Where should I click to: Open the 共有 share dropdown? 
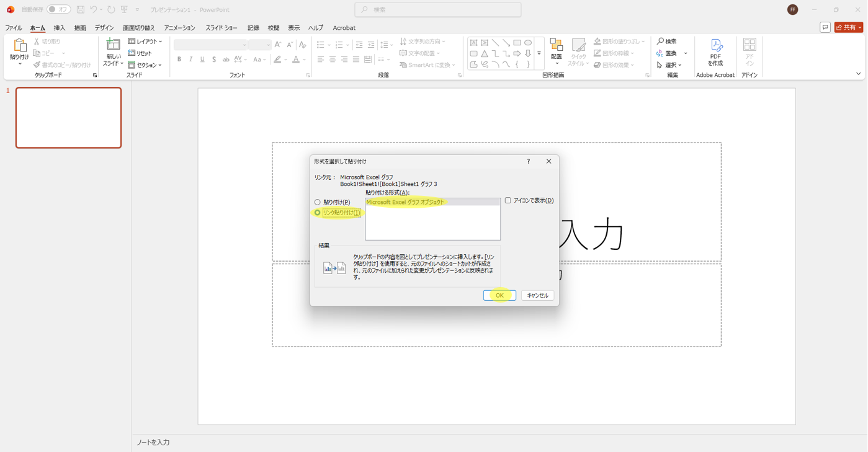click(848, 27)
